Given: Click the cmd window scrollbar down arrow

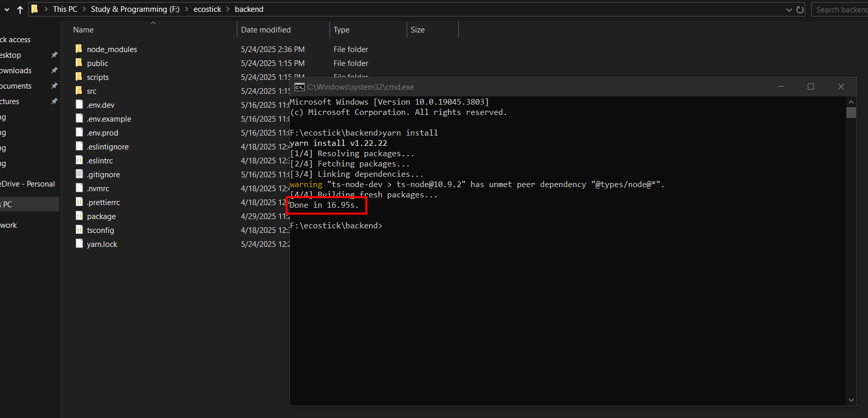Looking at the screenshot, I should (x=851, y=400).
